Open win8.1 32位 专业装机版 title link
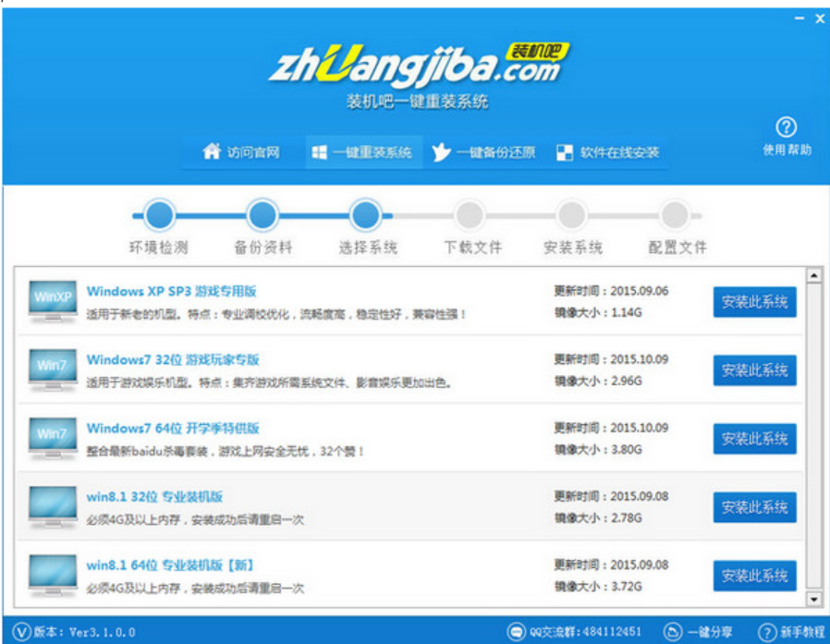This screenshot has height=644, width=830. (x=154, y=497)
